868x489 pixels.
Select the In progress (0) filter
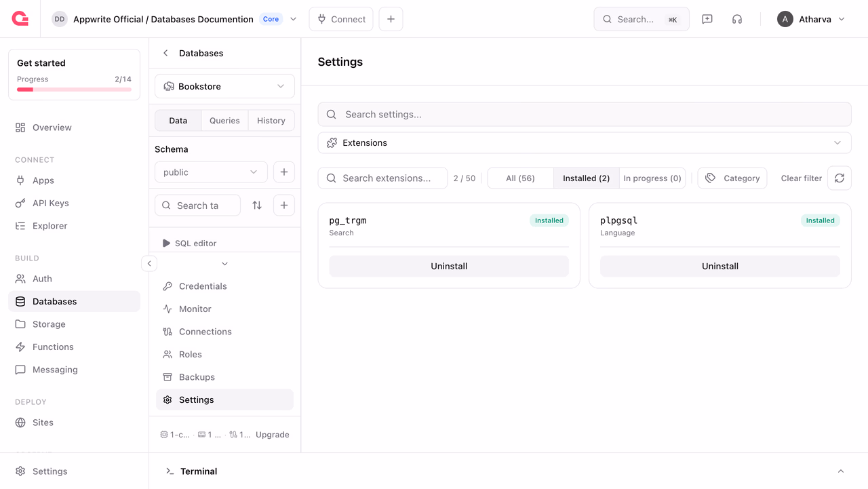[x=652, y=178]
